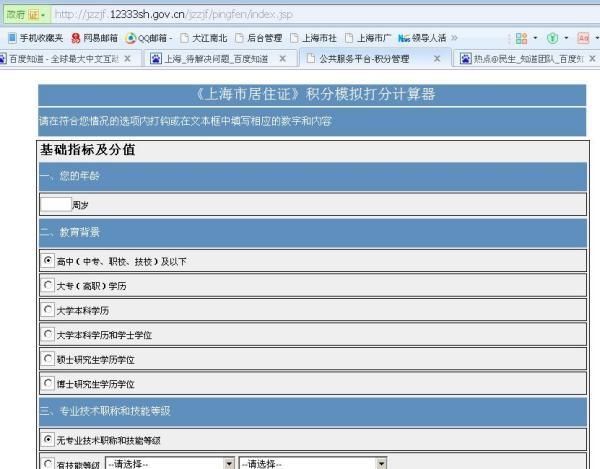Open the QQ邮箱 bookmark
Image resolution: width=600 pixels, height=469 pixels.
[x=147, y=38]
